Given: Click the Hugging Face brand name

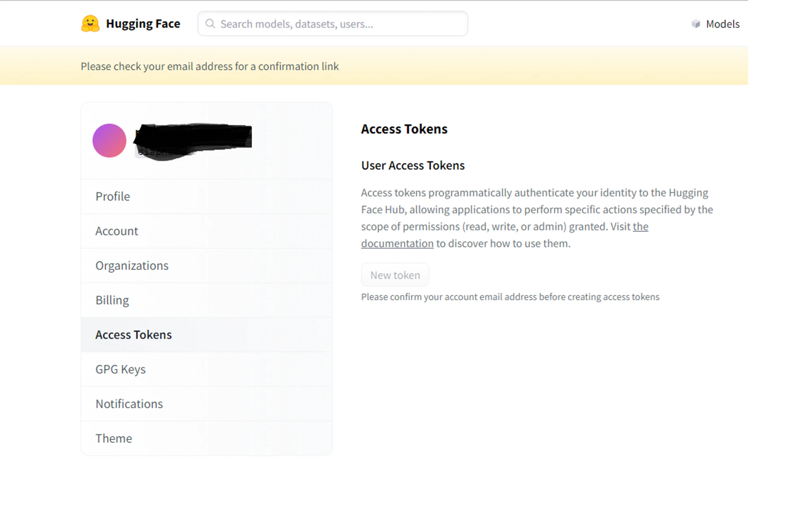Looking at the screenshot, I should 143,24.
